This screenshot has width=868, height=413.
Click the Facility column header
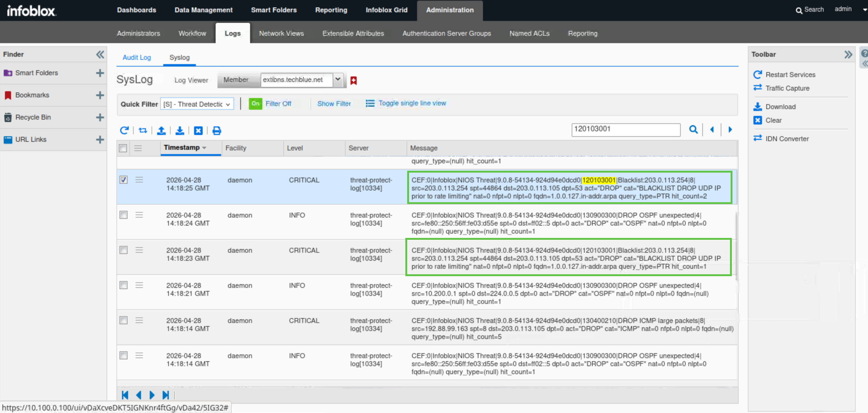[236, 148]
